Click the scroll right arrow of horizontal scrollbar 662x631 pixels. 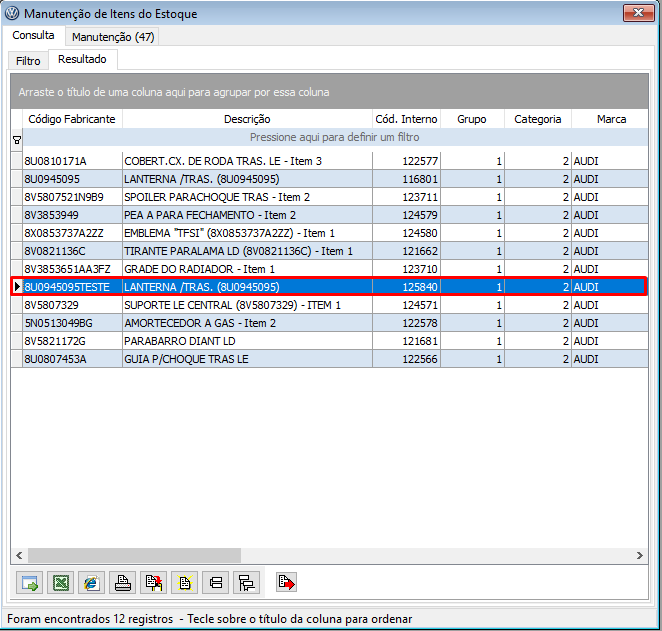click(640, 555)
